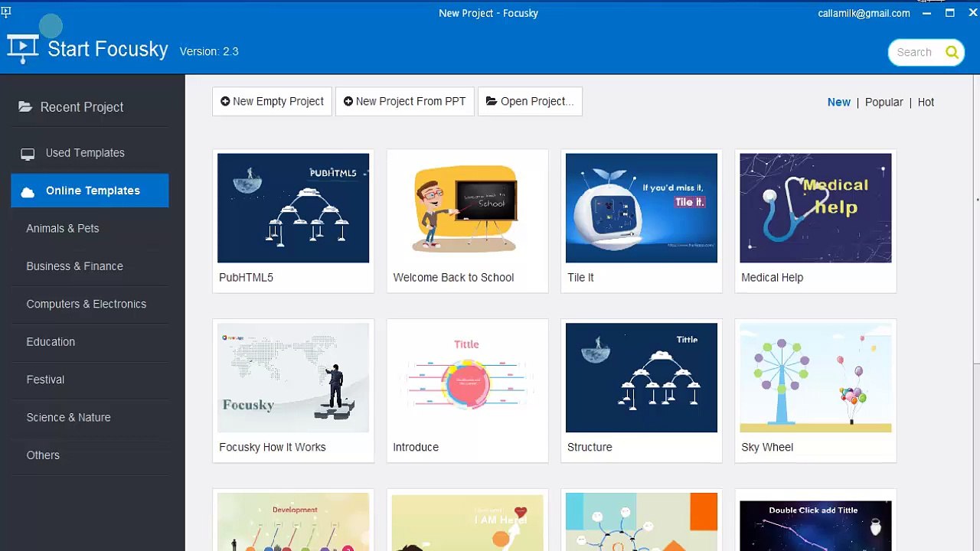This screenshot has height=551, width=980.
Task: Choose the Tile It template thumbnail
Action: tap(642, 208)
